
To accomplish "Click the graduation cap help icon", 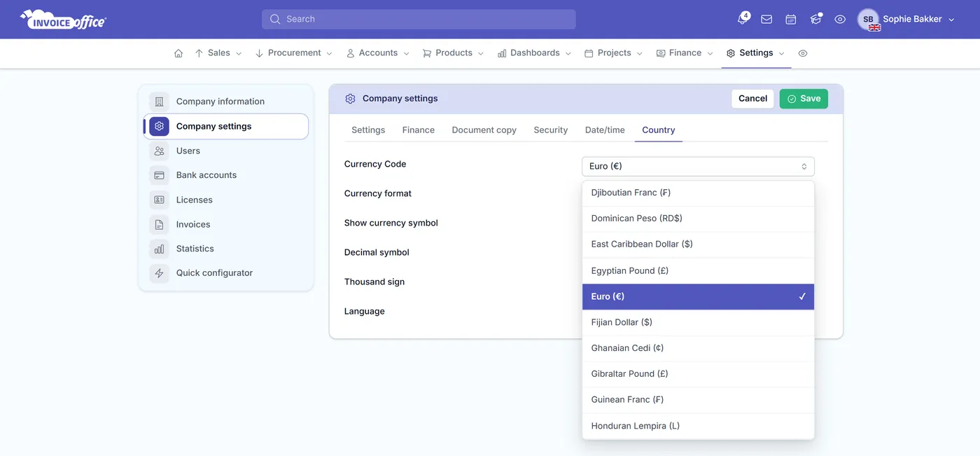I will point(815,20).
